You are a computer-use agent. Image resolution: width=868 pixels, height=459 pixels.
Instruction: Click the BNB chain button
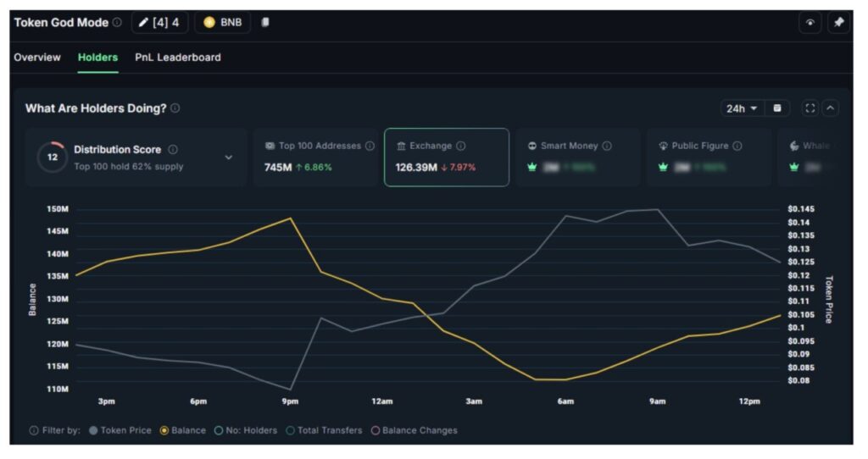(x=222, y=23)
